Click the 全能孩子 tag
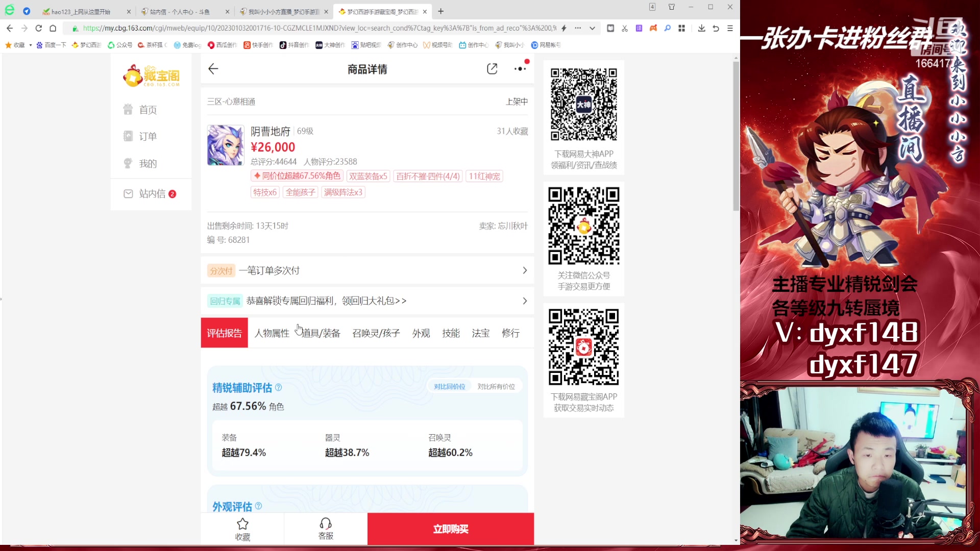The width and height of the screenshot is (980, 551). click(x=300, y=192)
